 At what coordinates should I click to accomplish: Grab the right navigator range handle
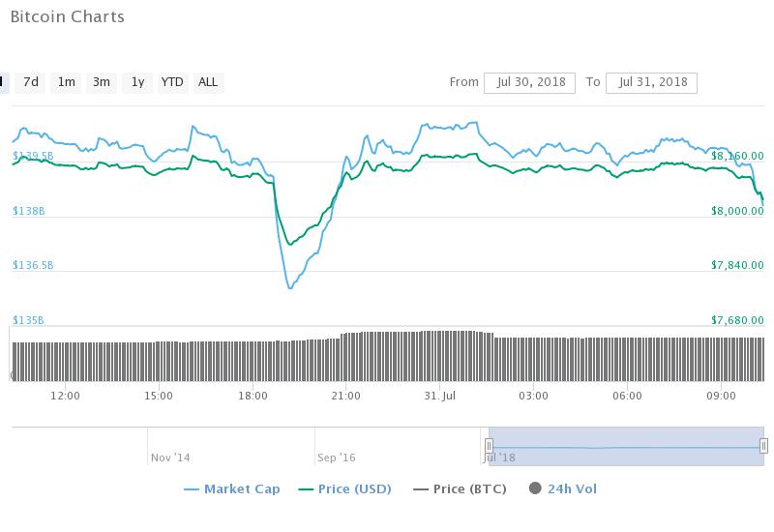[763, 446]
